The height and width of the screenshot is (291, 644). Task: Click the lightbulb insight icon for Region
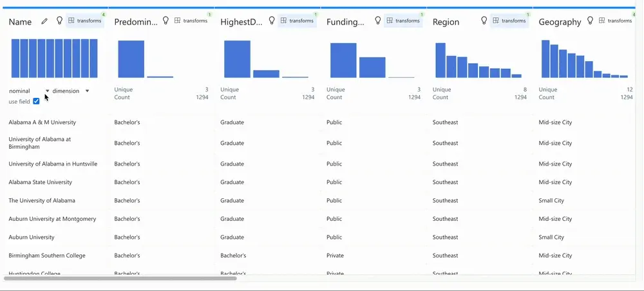click(484, 21)
